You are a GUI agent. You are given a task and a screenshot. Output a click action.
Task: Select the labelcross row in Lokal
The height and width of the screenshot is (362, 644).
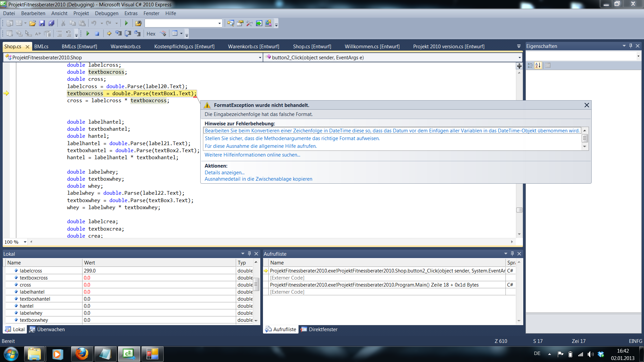[129, 271]
